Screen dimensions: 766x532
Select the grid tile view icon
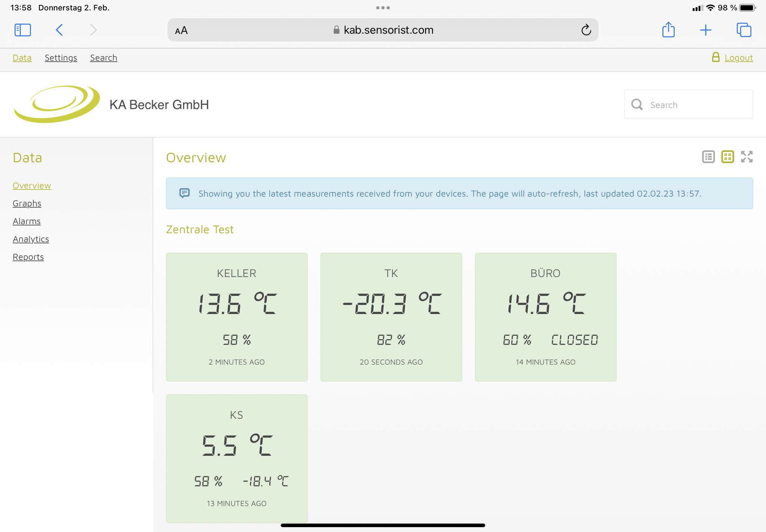pos(727,157)
